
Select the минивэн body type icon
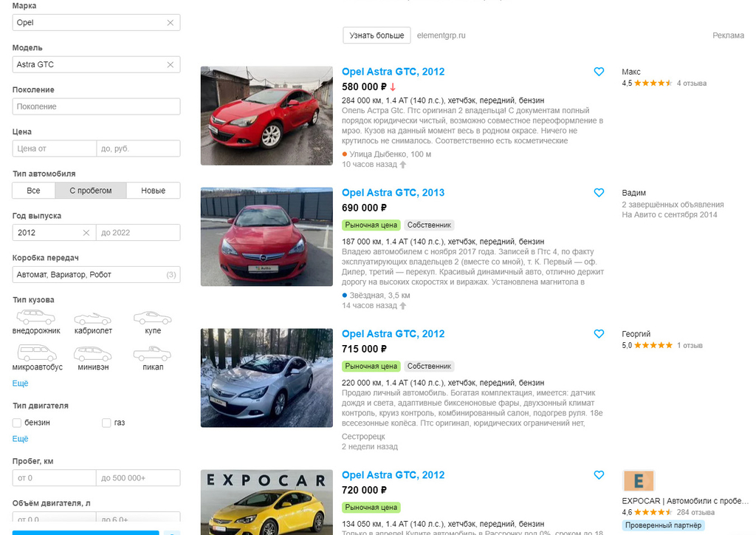93,354
